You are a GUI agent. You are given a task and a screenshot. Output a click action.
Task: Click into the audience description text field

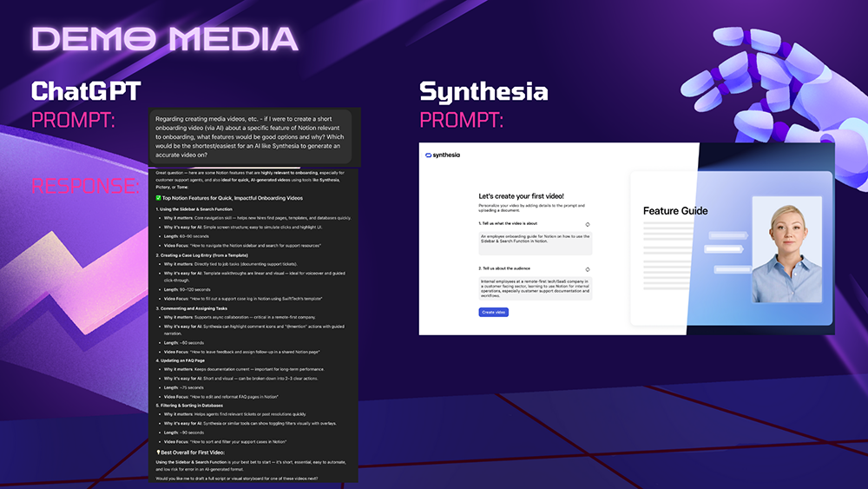tap(536, 287)
